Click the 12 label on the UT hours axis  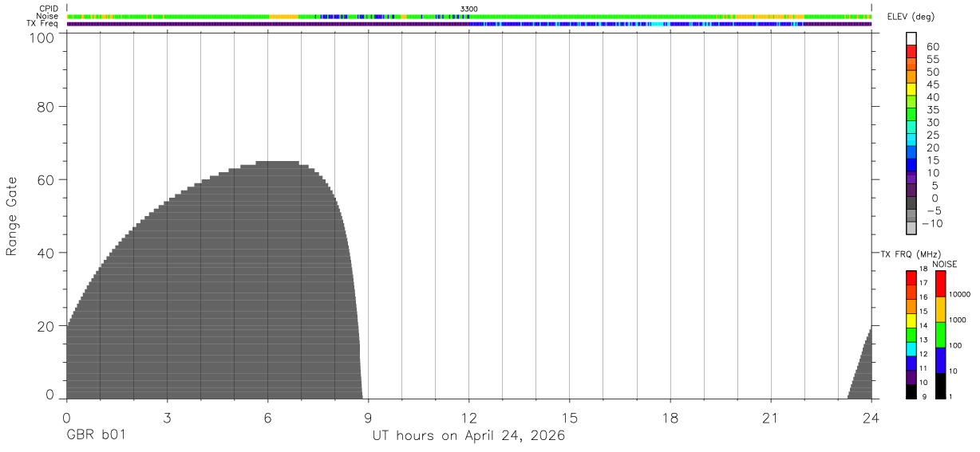[x=468, y=418]
